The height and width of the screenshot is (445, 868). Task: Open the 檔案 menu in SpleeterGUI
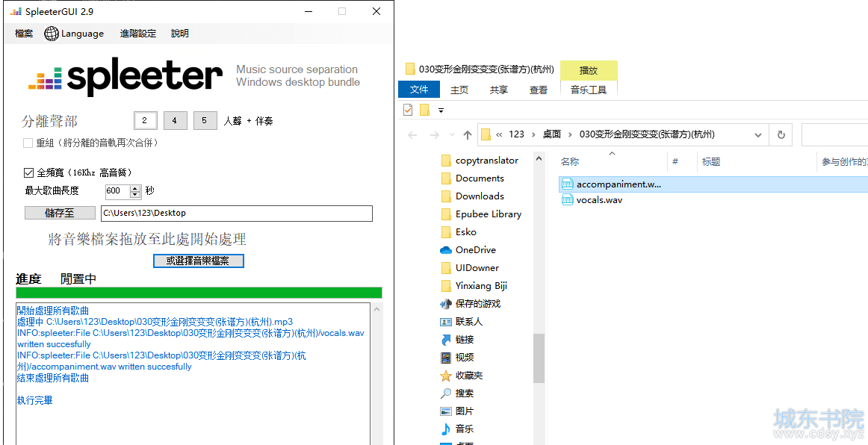tap(24, 34)
